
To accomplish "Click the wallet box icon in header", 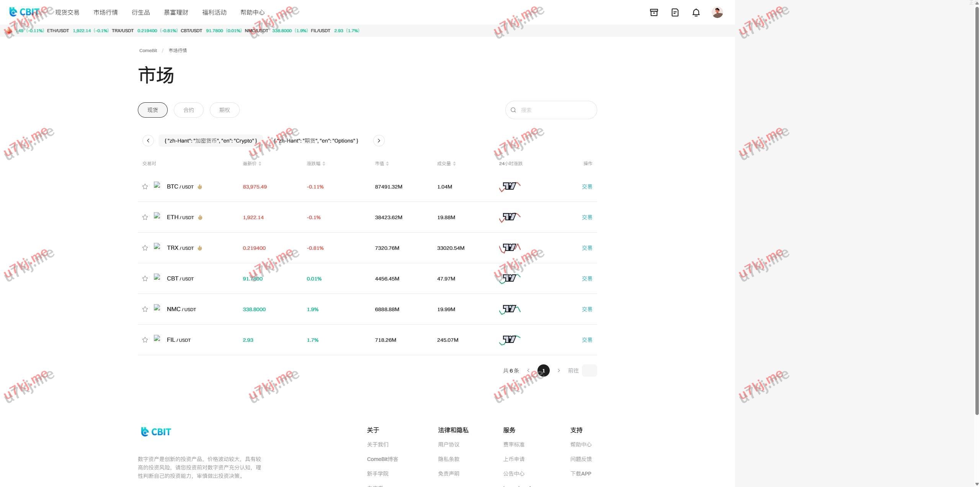I will [654, 13].
